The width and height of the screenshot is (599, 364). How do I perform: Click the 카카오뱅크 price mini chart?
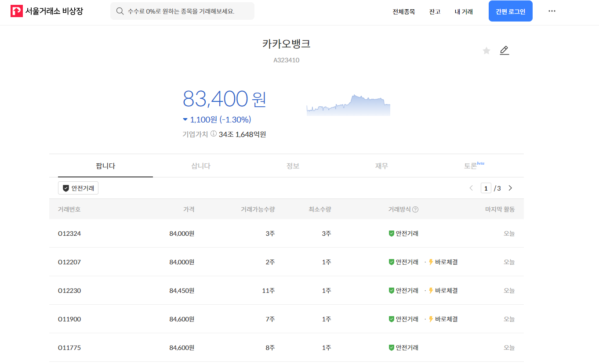tap(349, 105)
